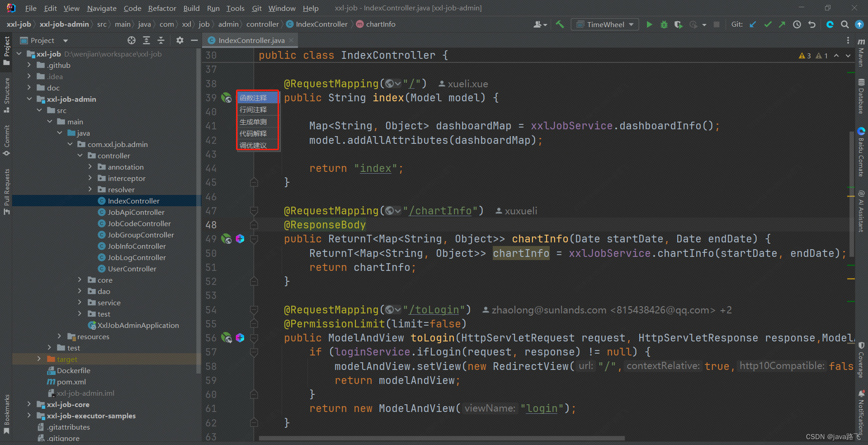Toggle the Project tool window stripe button
The image size is (868, 445).
pyautogui.click(x=6, y=50)
